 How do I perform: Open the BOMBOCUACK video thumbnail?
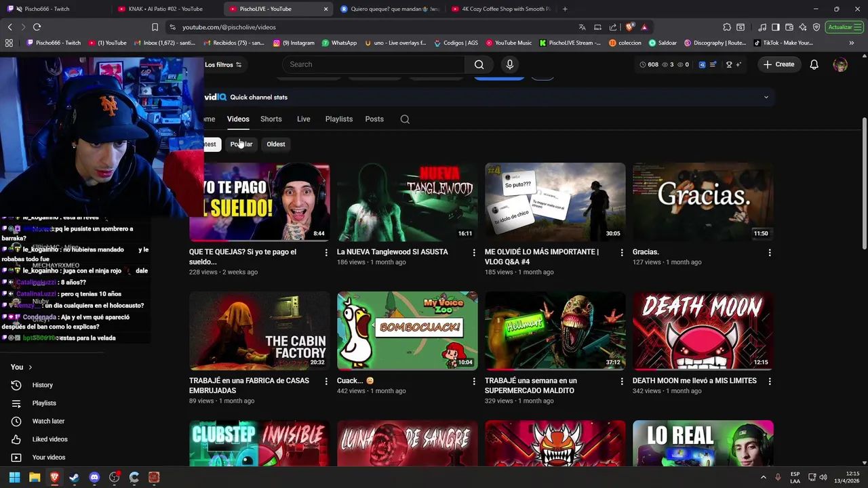pyautogui.click(x=408, y=331)
